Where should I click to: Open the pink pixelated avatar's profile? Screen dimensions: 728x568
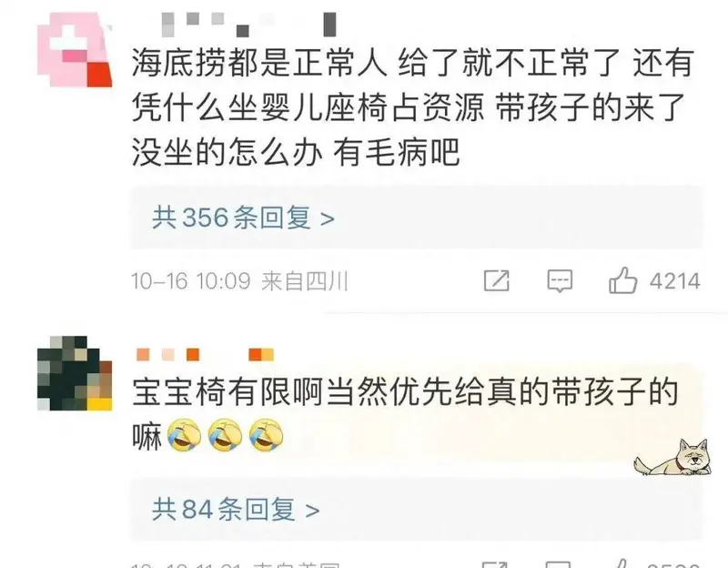(75, 50)
